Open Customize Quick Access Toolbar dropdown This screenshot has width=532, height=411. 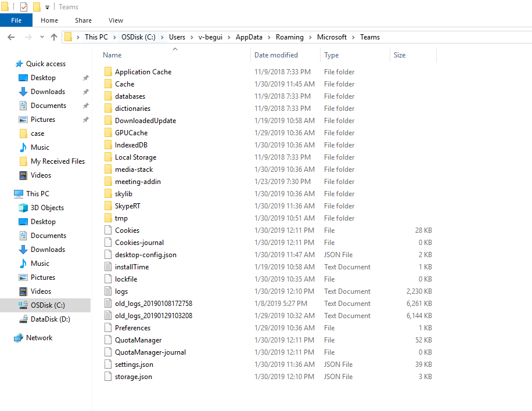[47, 7]
